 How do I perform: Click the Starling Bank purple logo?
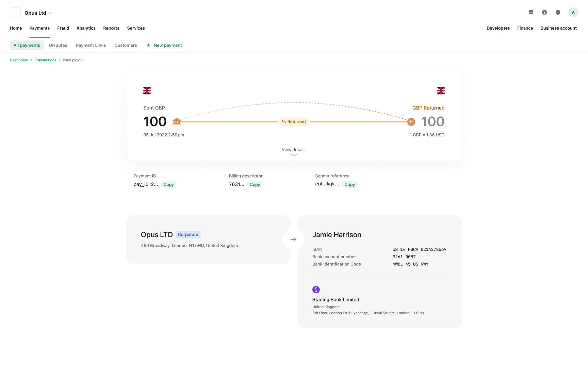click(x=316, y=290)
